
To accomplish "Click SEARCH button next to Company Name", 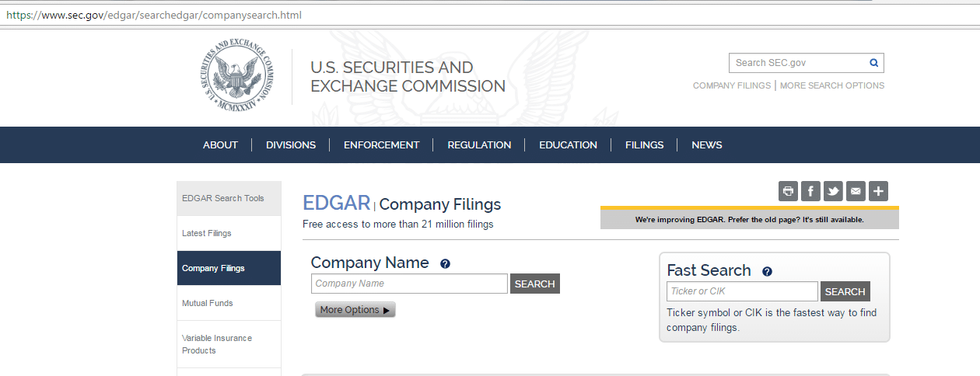I will [x=535, y=284].
